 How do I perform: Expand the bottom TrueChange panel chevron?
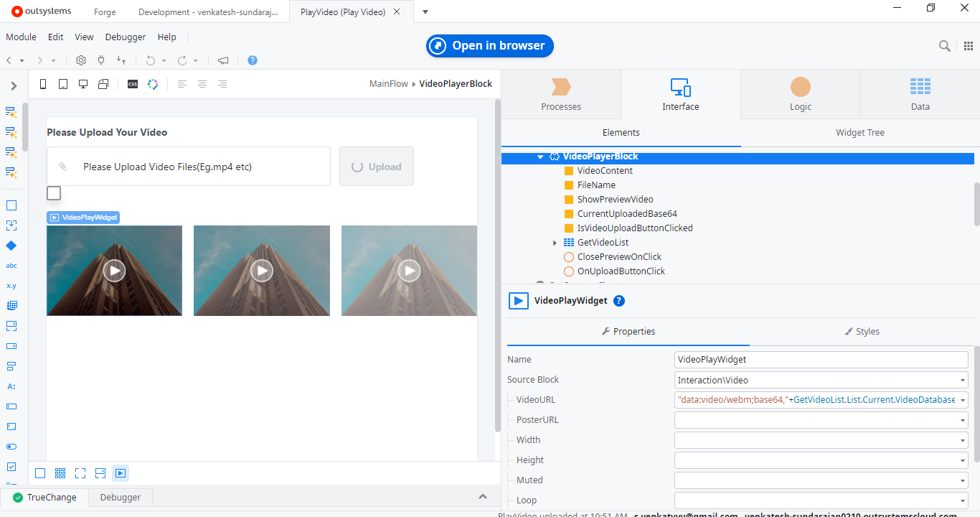pyautogui.click(x=483, y=497)
